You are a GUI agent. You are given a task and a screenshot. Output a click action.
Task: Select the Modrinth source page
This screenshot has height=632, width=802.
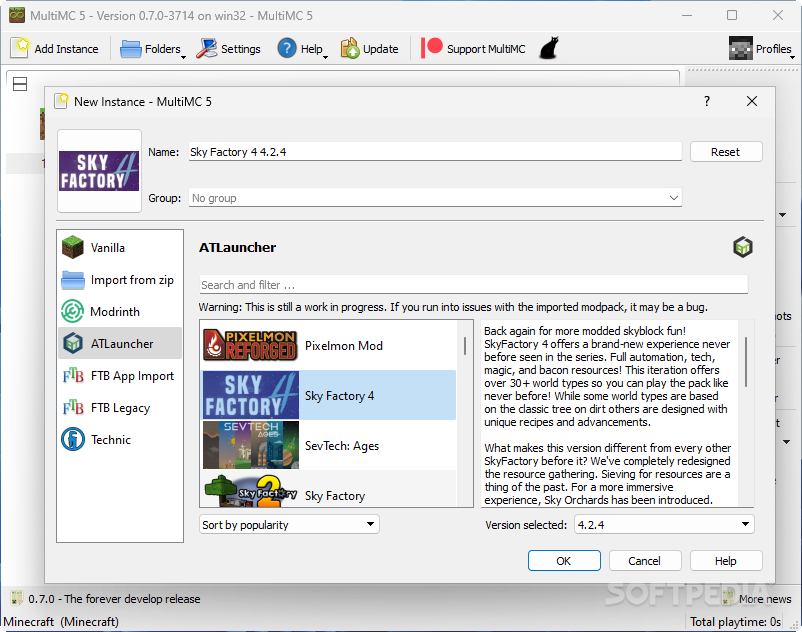pos(120,311)
